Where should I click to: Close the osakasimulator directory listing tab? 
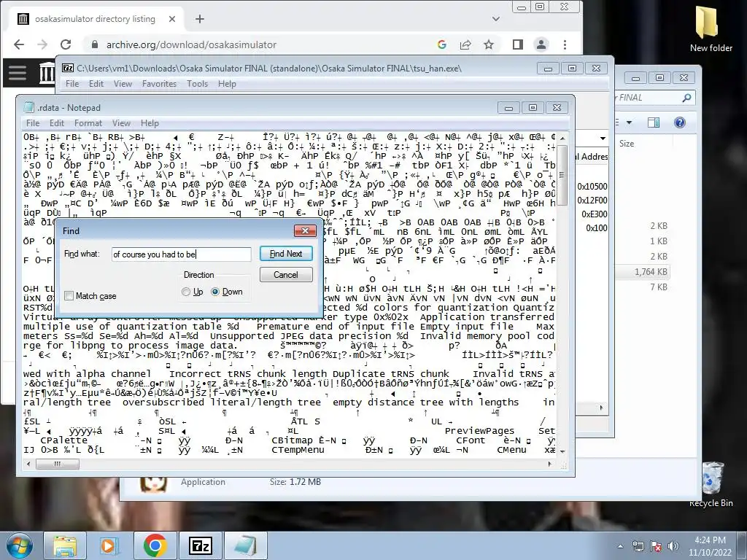[x=172, y=19]
